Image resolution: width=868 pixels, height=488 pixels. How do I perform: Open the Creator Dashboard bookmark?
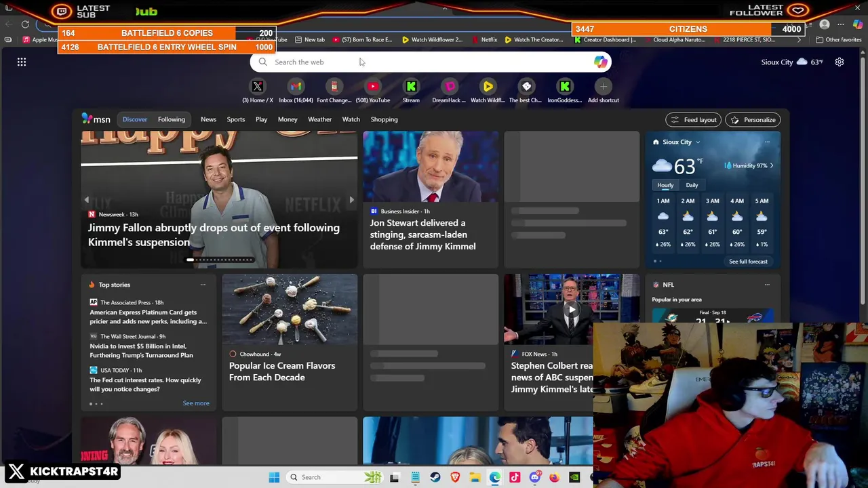(x=605, y=40)
